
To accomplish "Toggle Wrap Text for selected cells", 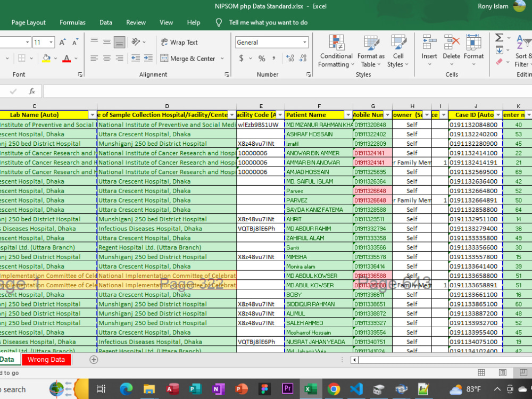I will [179, 43].
